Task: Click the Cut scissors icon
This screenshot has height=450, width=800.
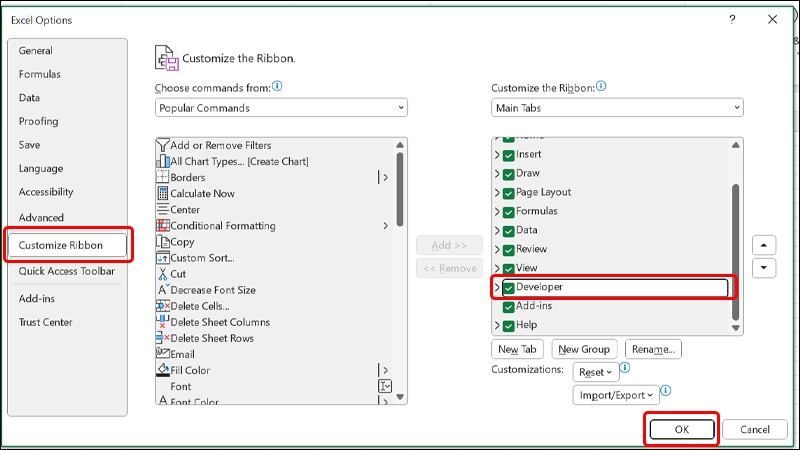Action: point(162,274)
